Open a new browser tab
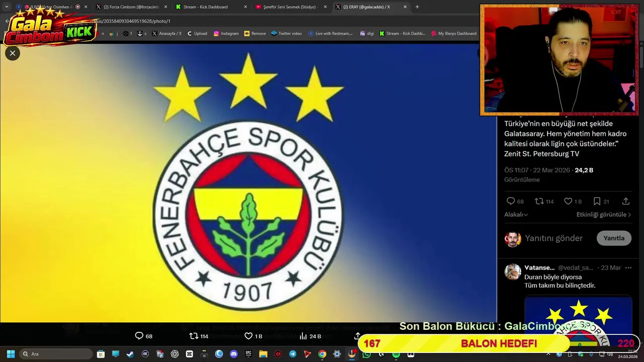The image size is (644, 362). tap(417, 7)
